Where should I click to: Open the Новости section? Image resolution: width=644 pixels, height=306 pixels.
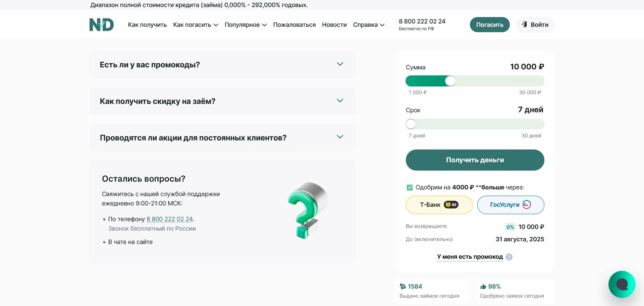334,24
